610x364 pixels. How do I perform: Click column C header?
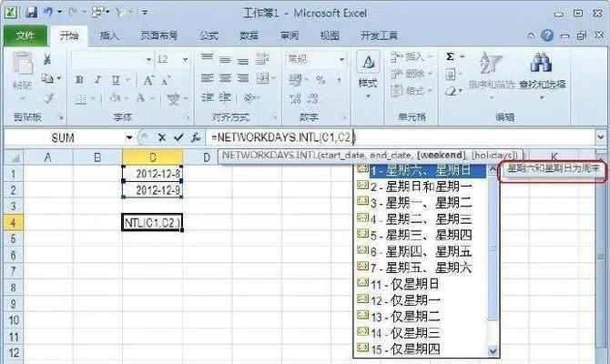coord(152,157)
